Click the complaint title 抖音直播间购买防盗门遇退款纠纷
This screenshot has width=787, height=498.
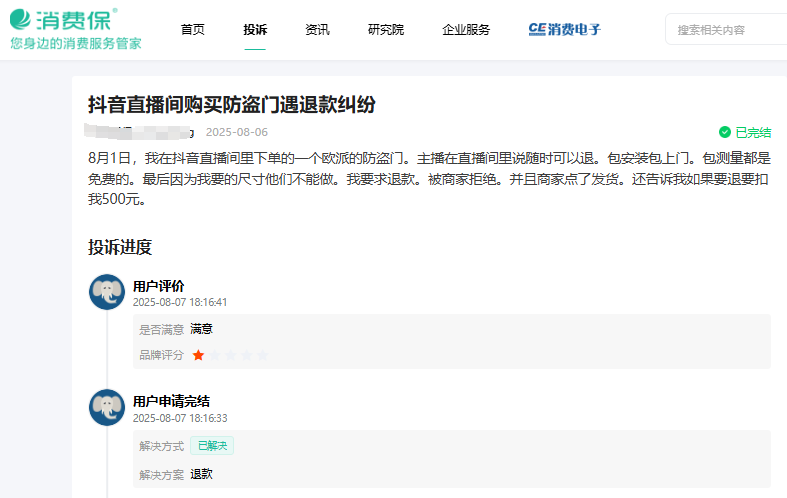[x=232, y=105]
